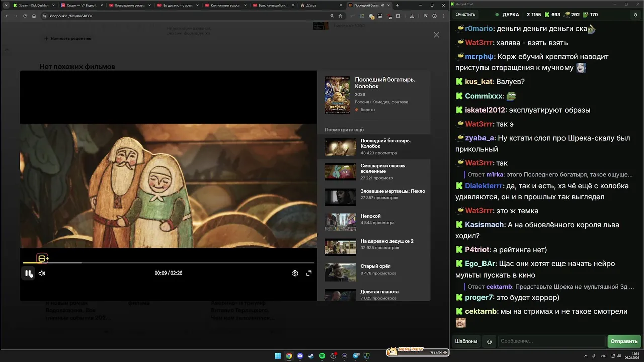Image resolution: width=644 pixels, height=362 pixels.
Task: Open Spotify from the taskbar
Action: (323, 356)
